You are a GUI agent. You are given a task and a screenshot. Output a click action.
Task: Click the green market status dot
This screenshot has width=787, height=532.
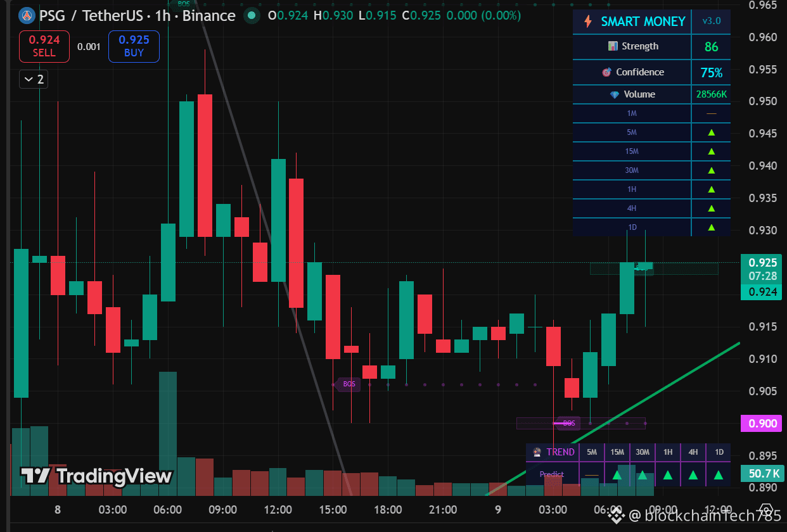point(252,15)
